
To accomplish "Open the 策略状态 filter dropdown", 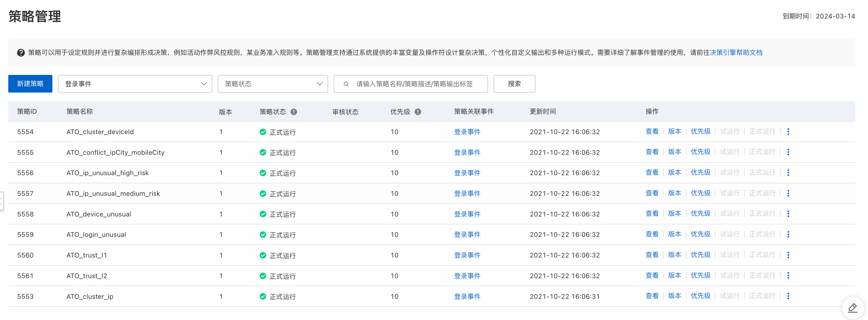I will tap(273, 84).
